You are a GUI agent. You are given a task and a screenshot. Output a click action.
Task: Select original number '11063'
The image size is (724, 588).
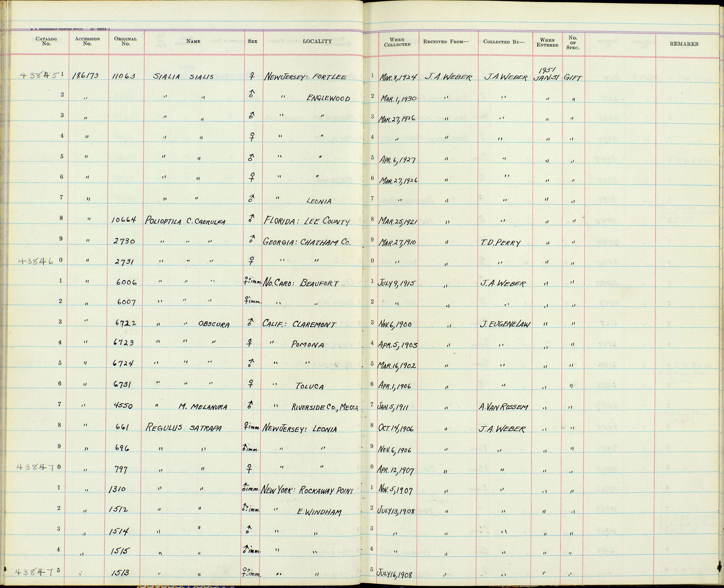coord(124,76)
